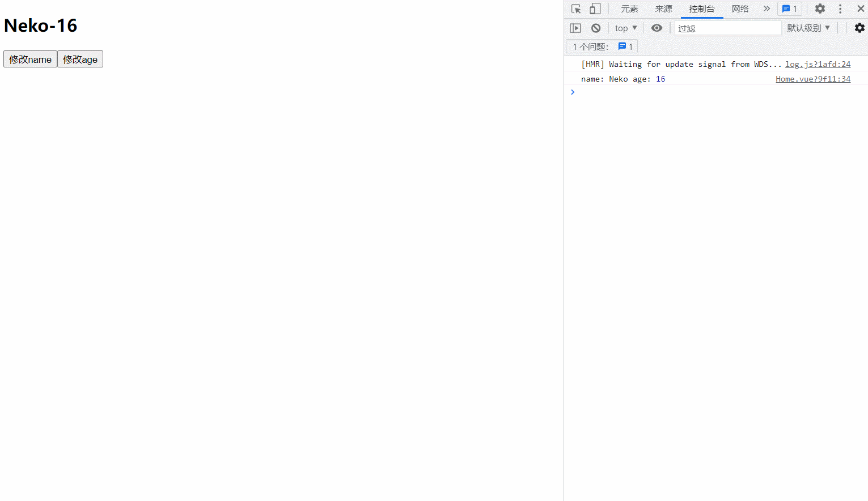
Task: Click the 修改name button
Action: click(x=30, y=59)
